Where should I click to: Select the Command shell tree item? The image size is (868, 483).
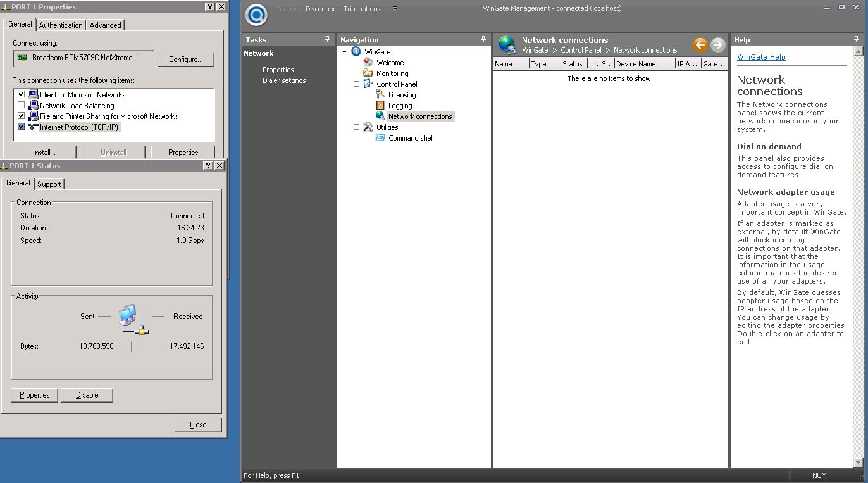click(x=411, y=138)
